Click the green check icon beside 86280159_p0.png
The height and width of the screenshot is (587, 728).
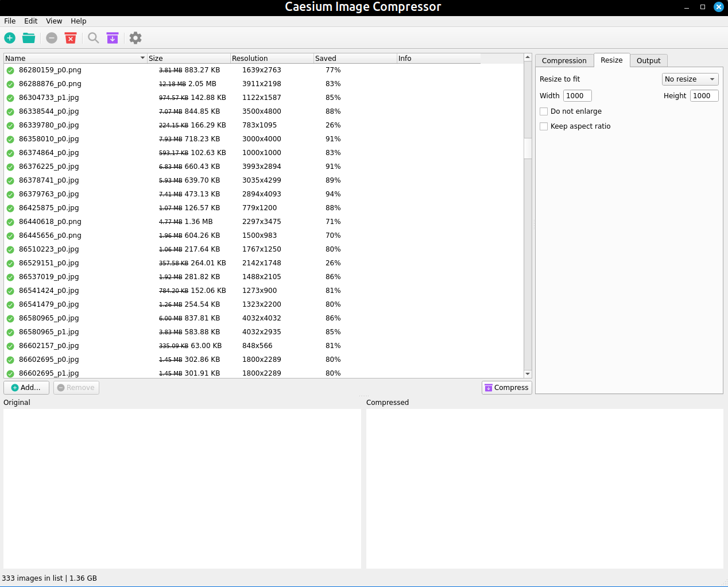[10, 70]
